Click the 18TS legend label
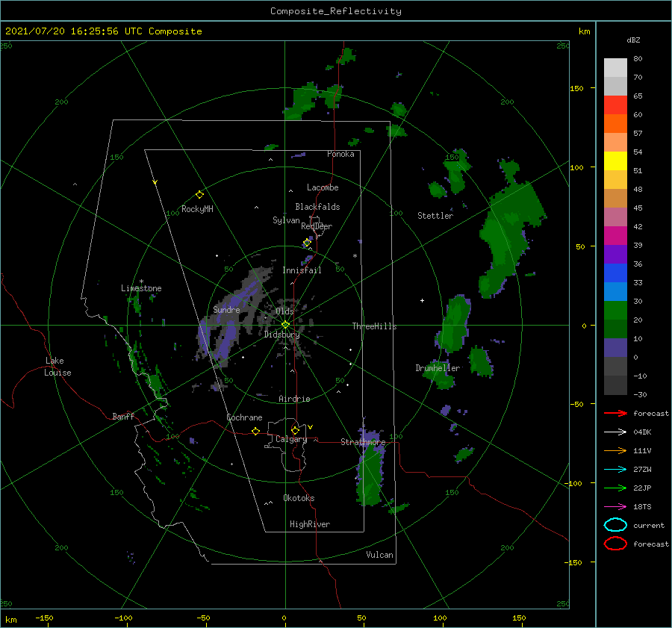The width and height of the screenshot is (672, 628). (x=642, y=507)
